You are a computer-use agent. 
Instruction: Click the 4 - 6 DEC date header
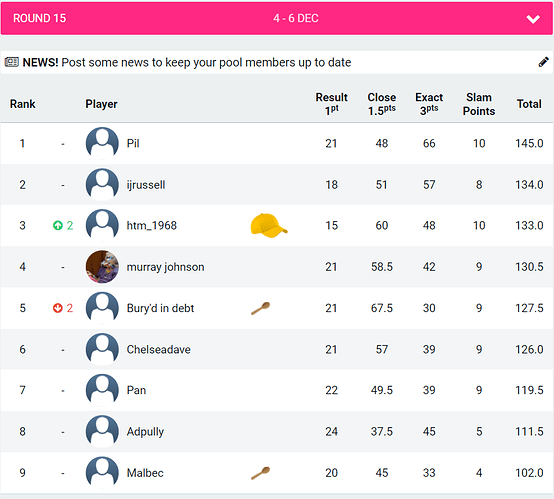(296, 18)
